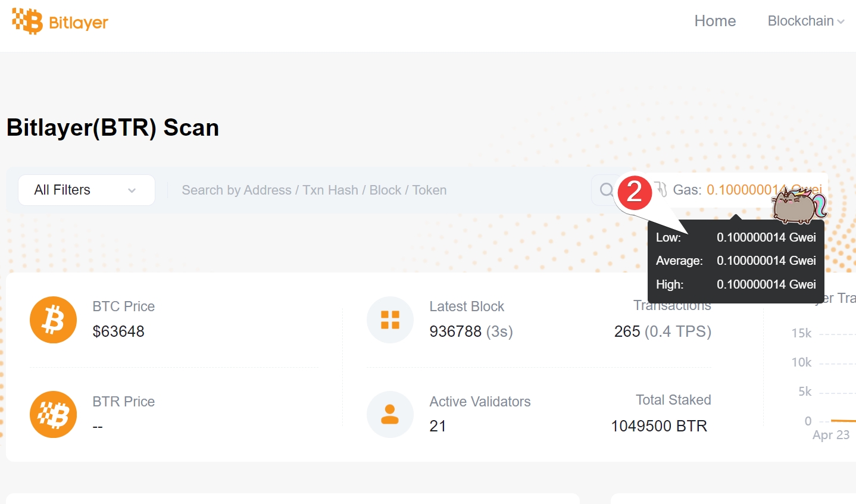Click the All Filters chevron arrow
Image resolution: width=856 pixels, height=504 pixels.
(x=132, y=190)
